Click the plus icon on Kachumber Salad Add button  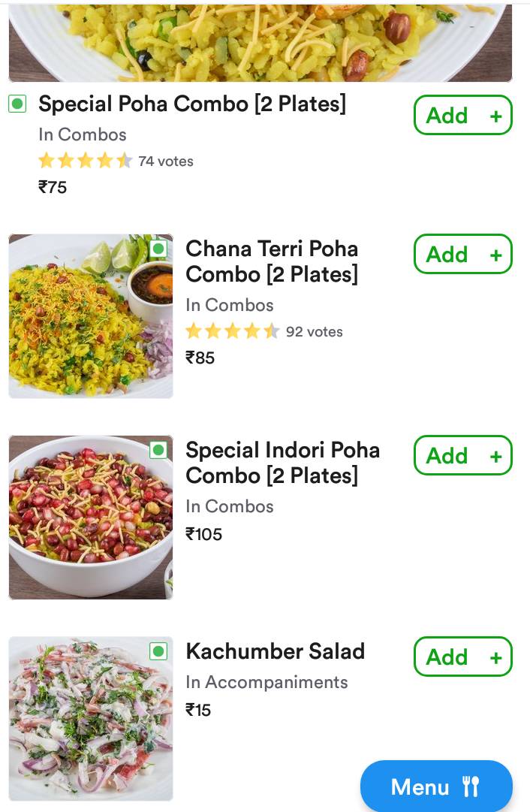[495, 656]
